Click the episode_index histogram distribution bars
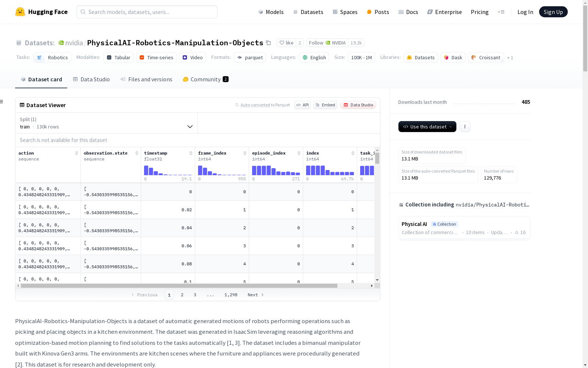Viewport: 588px width, 368px height. (276, 170)
